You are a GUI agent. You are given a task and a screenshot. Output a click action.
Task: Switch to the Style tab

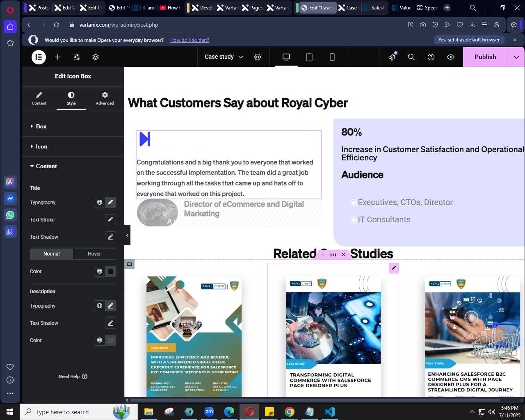coord(71,98)
